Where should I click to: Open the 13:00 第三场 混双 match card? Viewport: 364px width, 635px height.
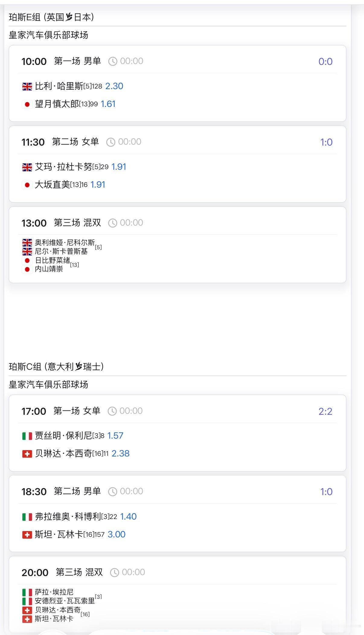tap(177, 245)
